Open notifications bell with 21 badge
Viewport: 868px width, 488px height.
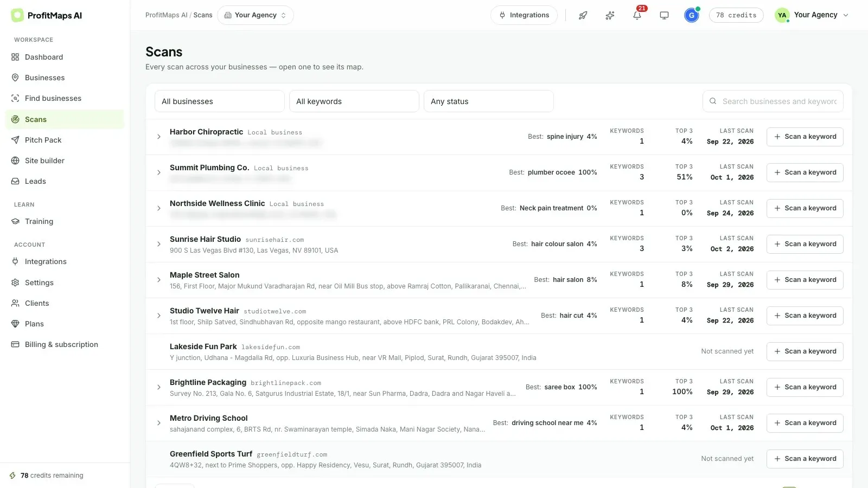click(637, 15)
